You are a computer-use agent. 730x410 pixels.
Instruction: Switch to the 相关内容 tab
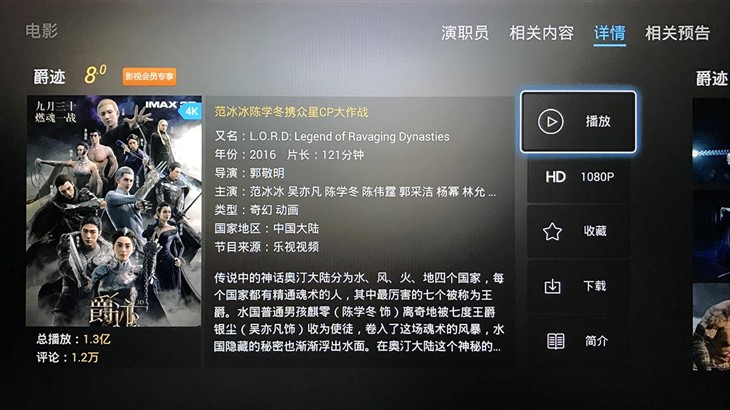click(541, 33)
